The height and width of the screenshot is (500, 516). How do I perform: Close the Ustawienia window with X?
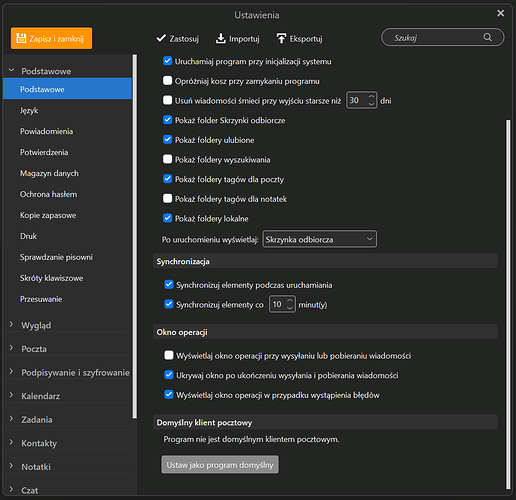click(500, 13)
